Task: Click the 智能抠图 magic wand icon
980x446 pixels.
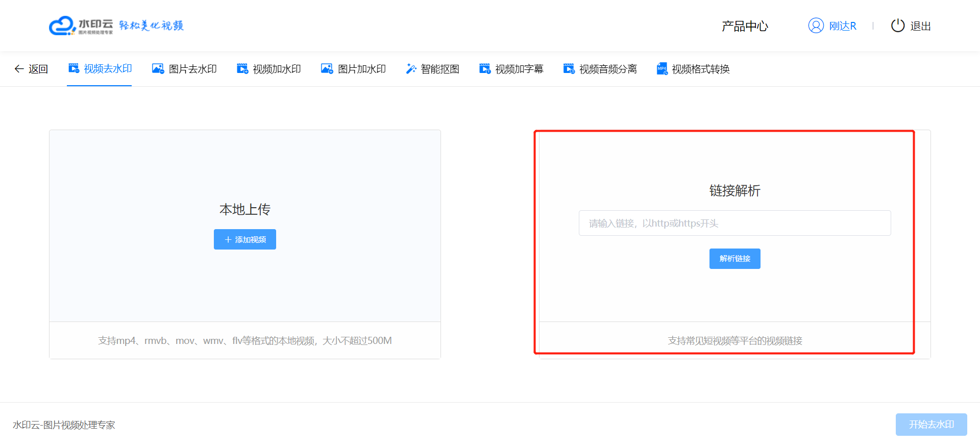Action: (411, 68)
